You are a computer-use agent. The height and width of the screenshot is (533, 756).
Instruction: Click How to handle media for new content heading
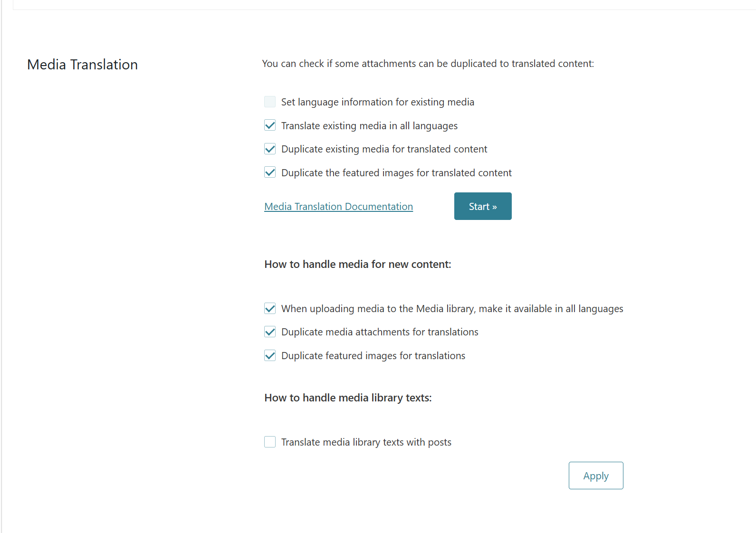click(x=358, y=264)
